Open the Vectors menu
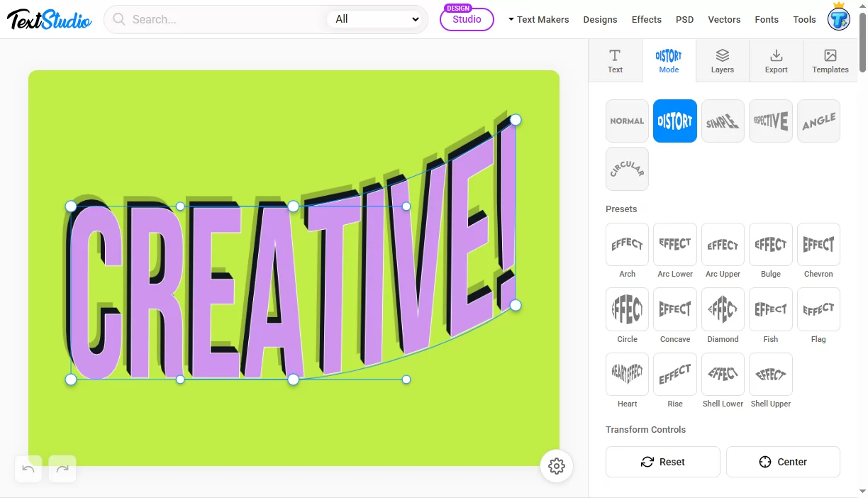868x498 pixels. tap(724, 19)
